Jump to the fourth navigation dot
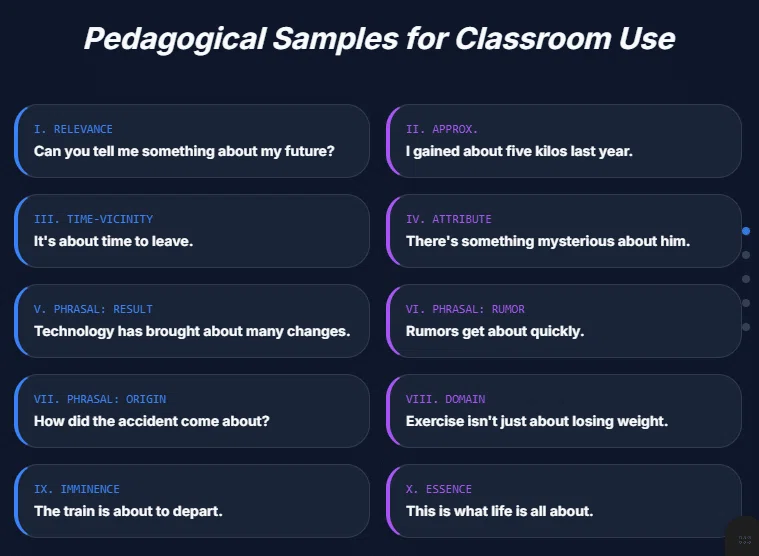The image size is (759, 556). point(746,303)
